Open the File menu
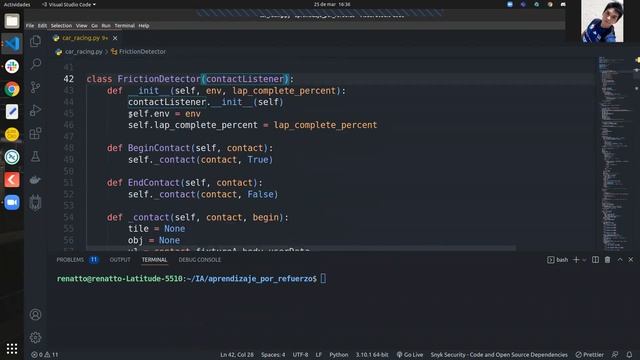This screenshot has width=640, height=360. (x=30, y=26)
